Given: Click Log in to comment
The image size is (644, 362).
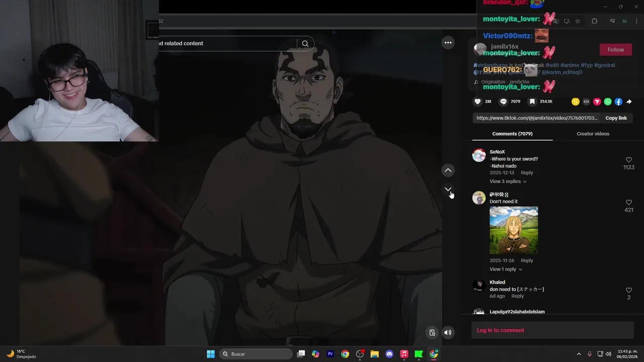Looking at the screenshot, I should tap(501, 330).
